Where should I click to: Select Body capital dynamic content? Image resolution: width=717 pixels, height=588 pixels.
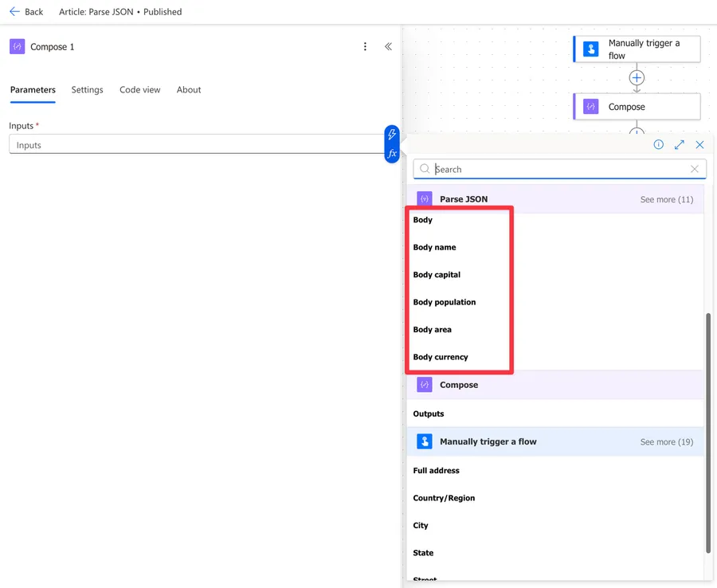(437, 275)
